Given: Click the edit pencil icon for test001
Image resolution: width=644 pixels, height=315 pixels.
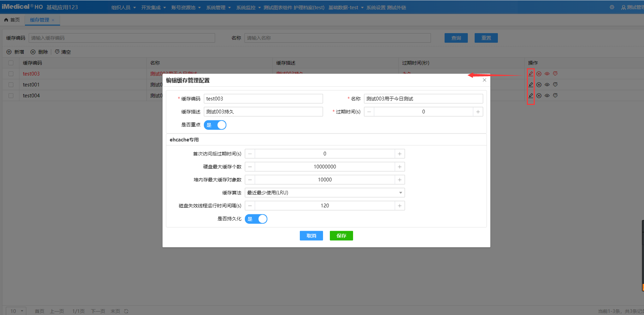Looking at the screenshot, I should [x=531, y=85].
